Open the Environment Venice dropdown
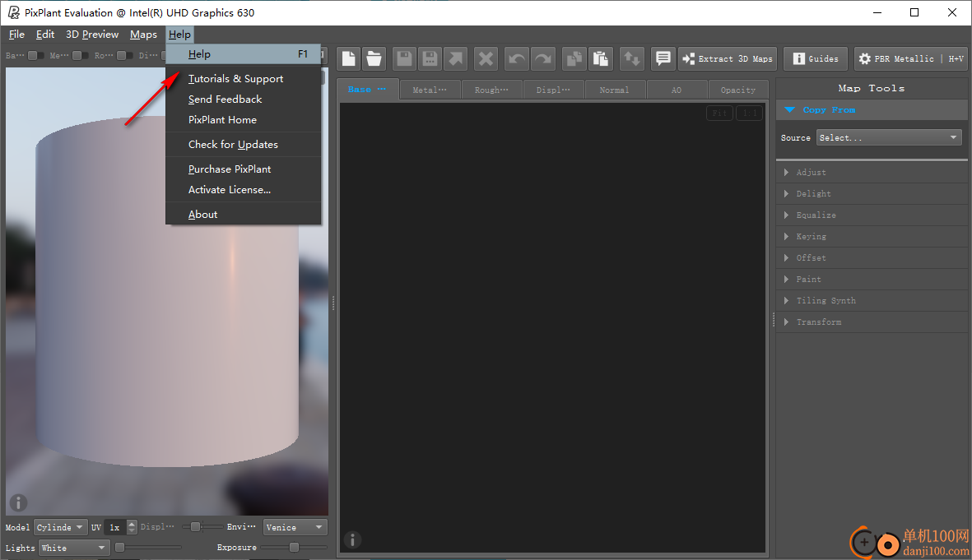The height and width of the screenshot is (560, 972). pos(295,527)
